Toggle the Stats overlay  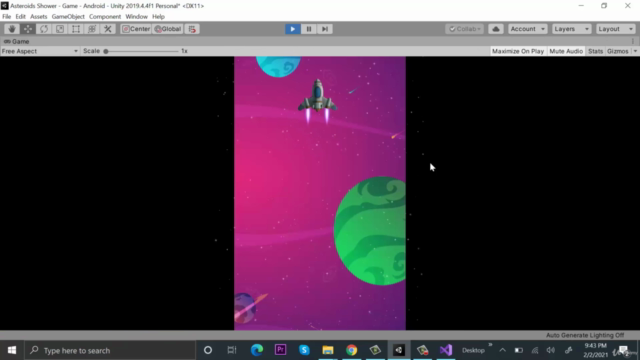point(595,51)
